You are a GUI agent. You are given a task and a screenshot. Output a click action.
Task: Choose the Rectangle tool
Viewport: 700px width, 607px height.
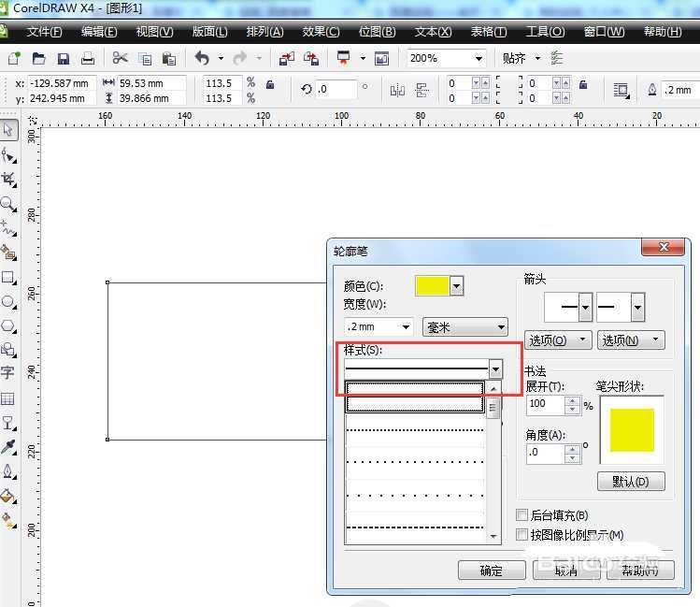point(8,277)
